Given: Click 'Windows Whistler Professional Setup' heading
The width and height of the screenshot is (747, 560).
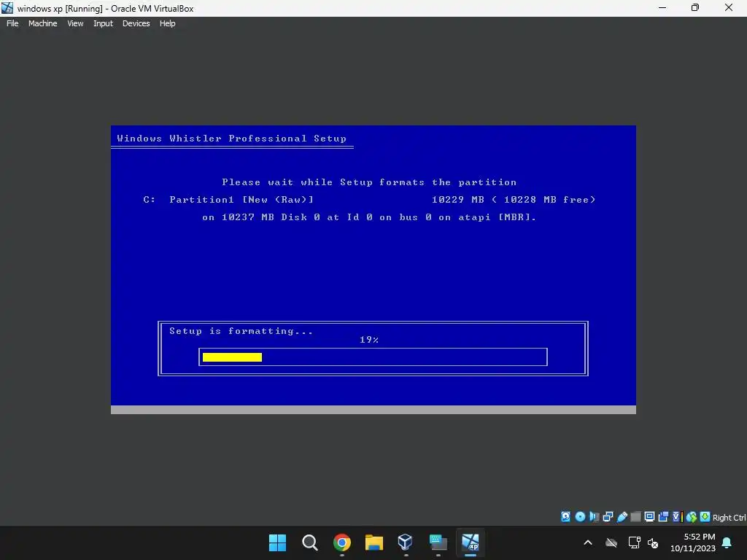Looking at the screenshot, I should (x=231, y=139).
